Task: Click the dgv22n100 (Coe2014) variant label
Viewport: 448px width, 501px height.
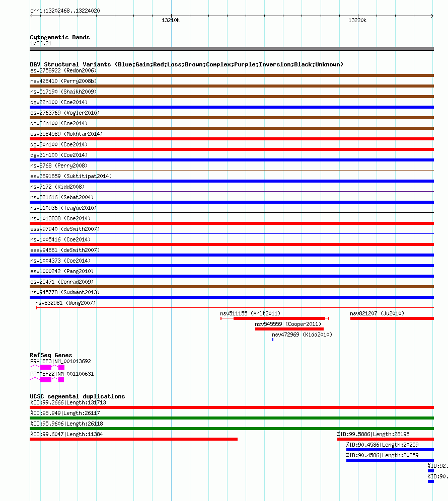Action: 59,102
